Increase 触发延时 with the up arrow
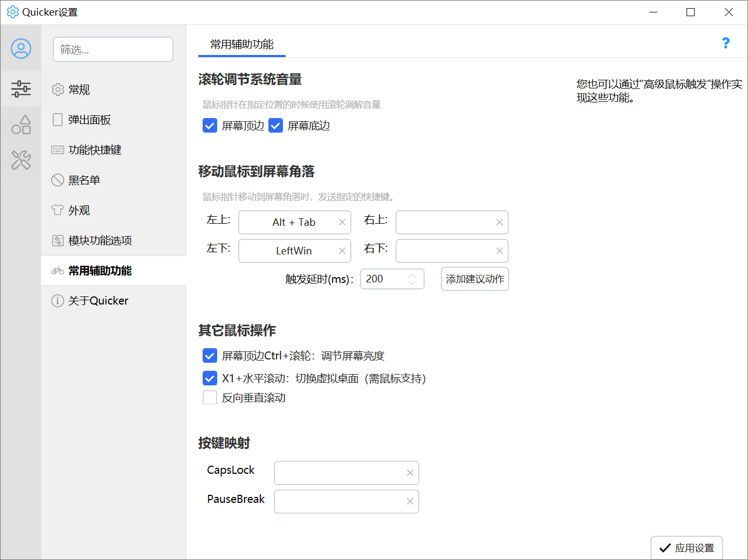The image size is (748, 560). coord(412,275)
